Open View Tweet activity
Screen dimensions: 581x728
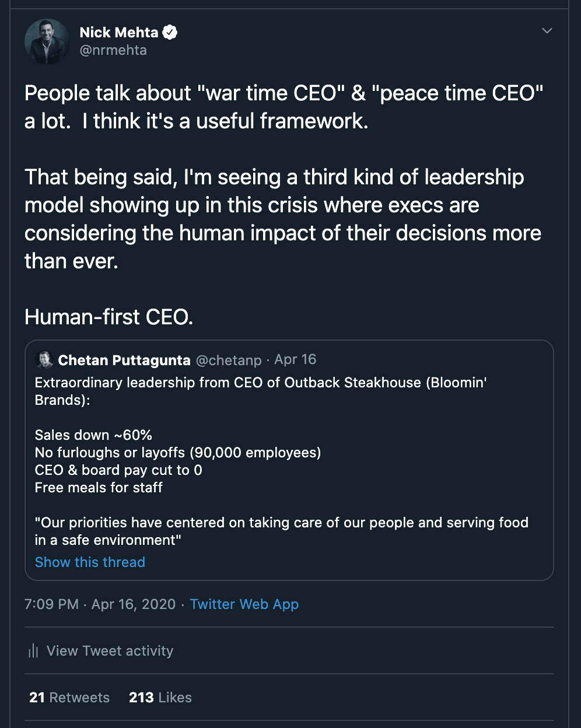(110, 651)
